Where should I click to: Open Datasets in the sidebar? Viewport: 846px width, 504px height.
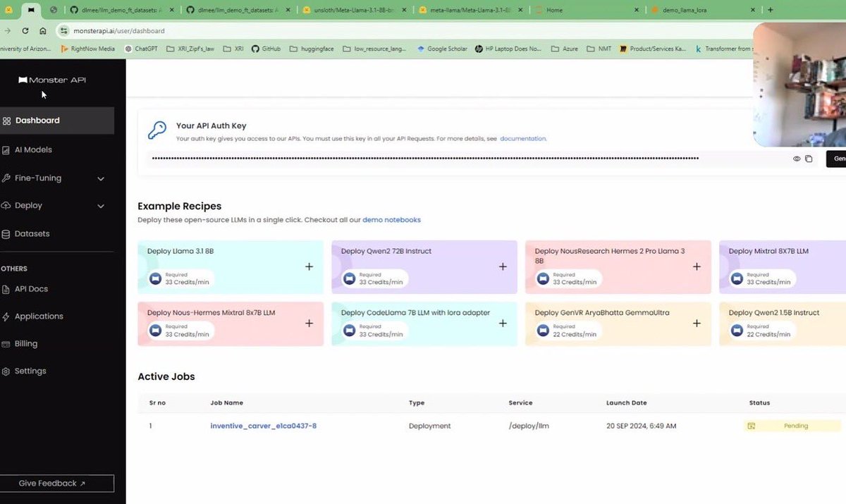coord(32,234)
